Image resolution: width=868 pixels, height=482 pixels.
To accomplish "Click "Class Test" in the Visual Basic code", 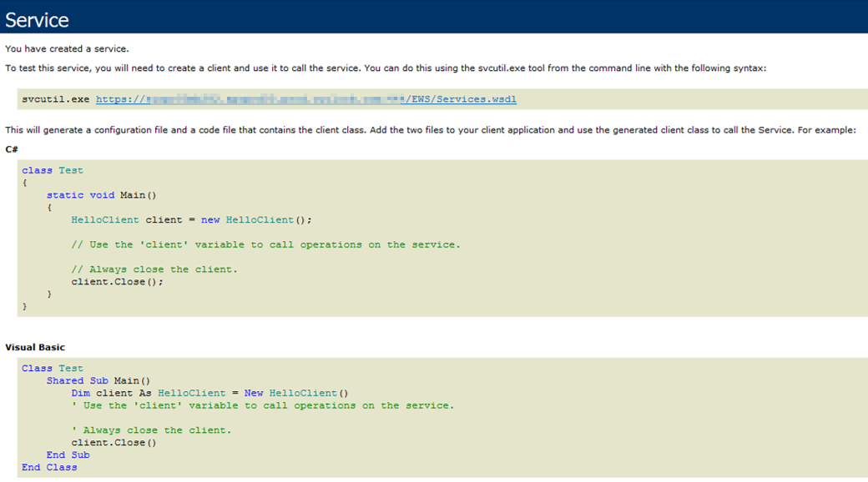I will click(53, 368).
